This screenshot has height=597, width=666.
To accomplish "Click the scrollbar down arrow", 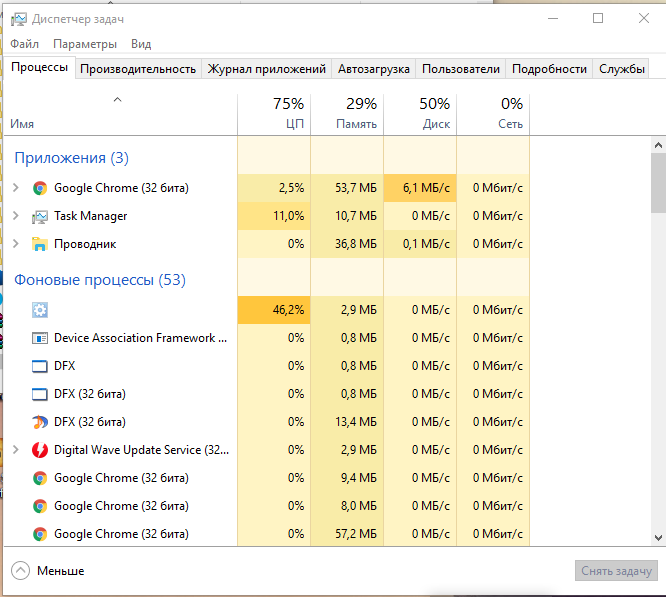I will point(658,538).
